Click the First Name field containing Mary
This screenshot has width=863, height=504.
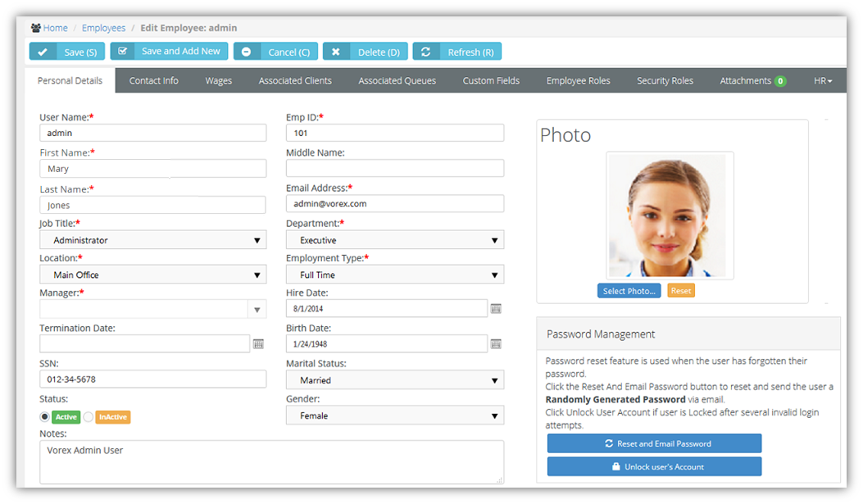(153, 168)
